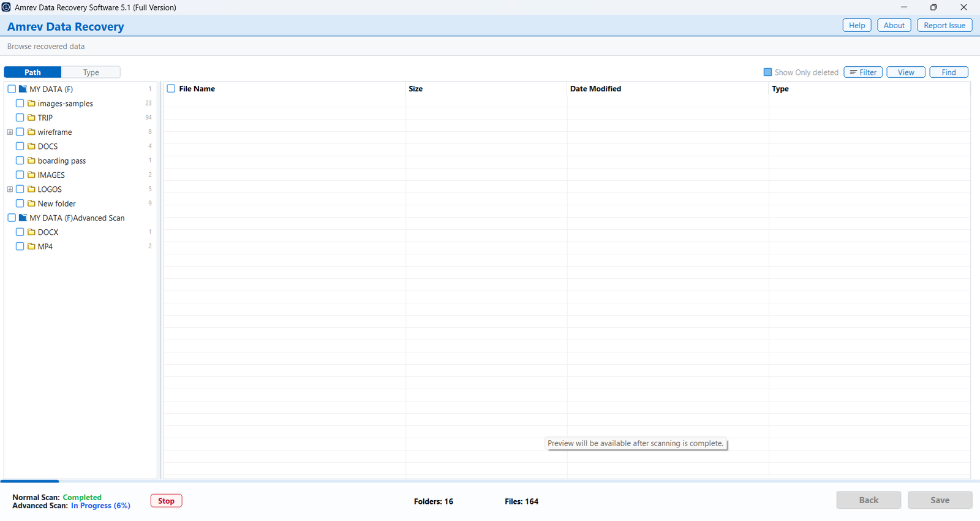Check the LOGOS folder checkbox
980x521 pixels.
(x=20, y=189)
